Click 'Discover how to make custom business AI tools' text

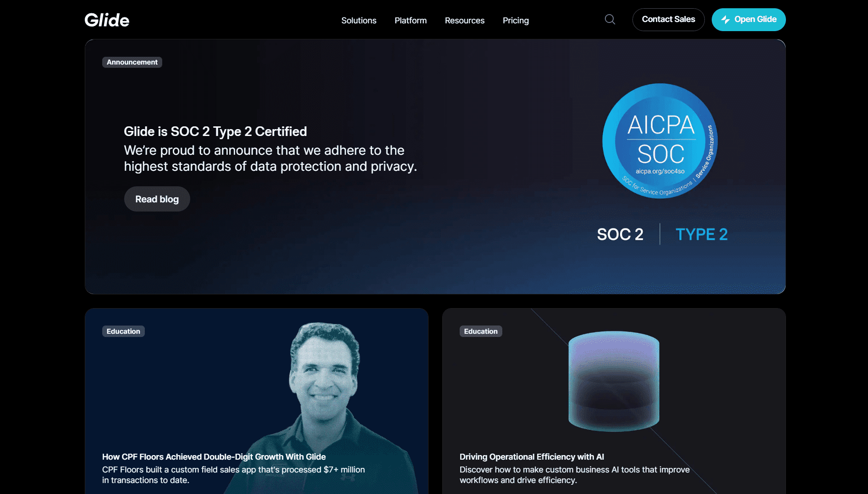tap(575, 475)
